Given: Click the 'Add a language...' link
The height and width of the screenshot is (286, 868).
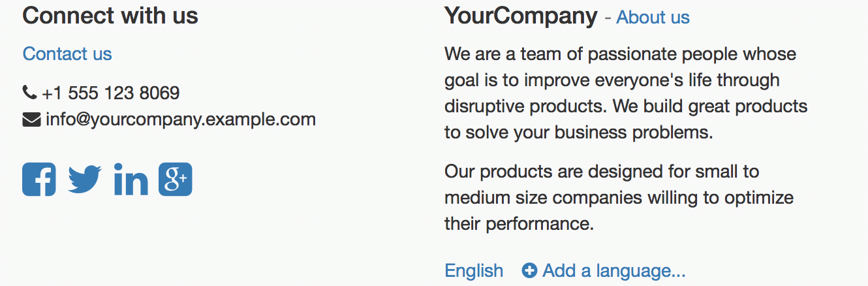Looking at the screenshot, I should point(613,270).
